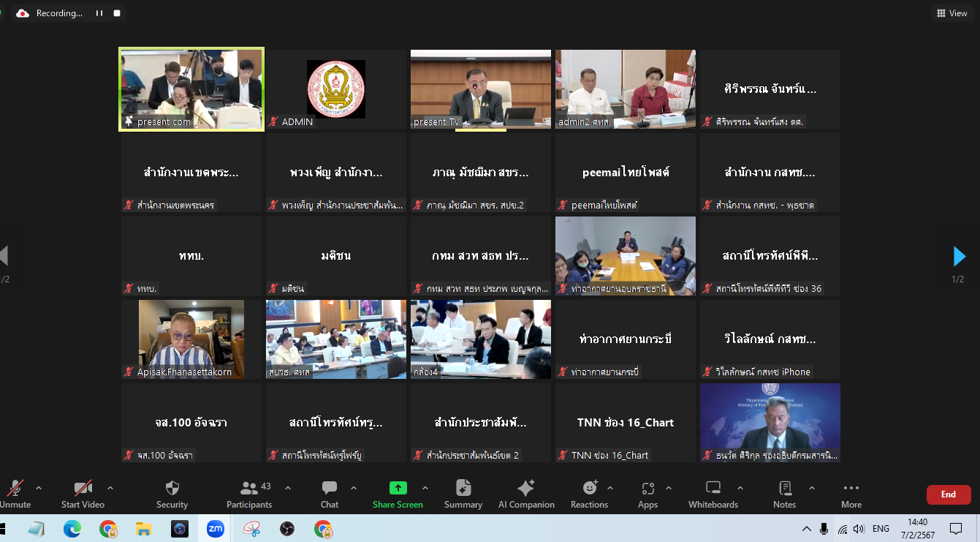Screen dimensions: 980x542
Task: Click the red End meeting button
Action: [x=948, y=494]
